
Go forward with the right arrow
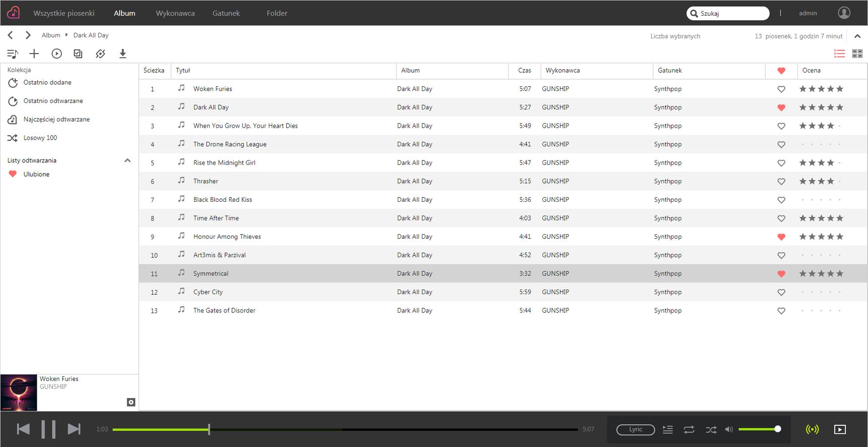(28, 35)
